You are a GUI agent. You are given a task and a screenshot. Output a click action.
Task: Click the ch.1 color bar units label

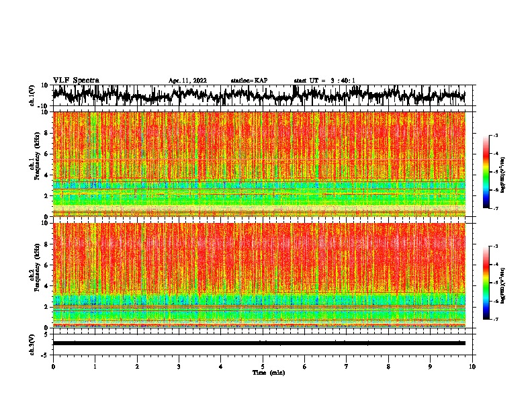(503, 175)
